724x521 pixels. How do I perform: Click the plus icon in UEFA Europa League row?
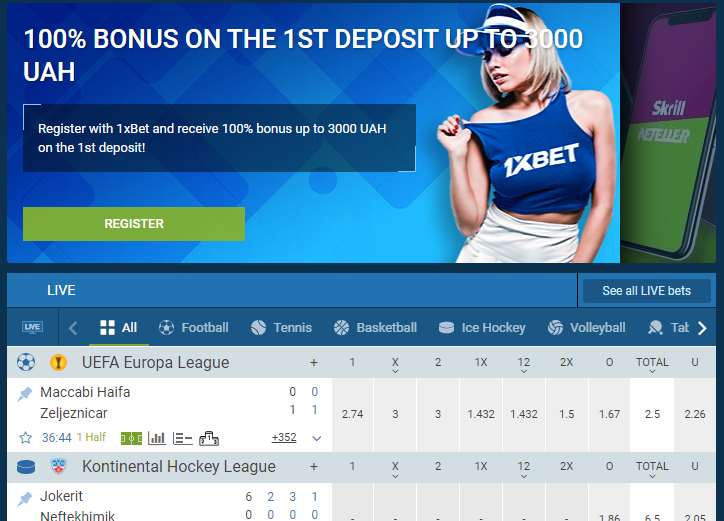click(x=314, y=363)
